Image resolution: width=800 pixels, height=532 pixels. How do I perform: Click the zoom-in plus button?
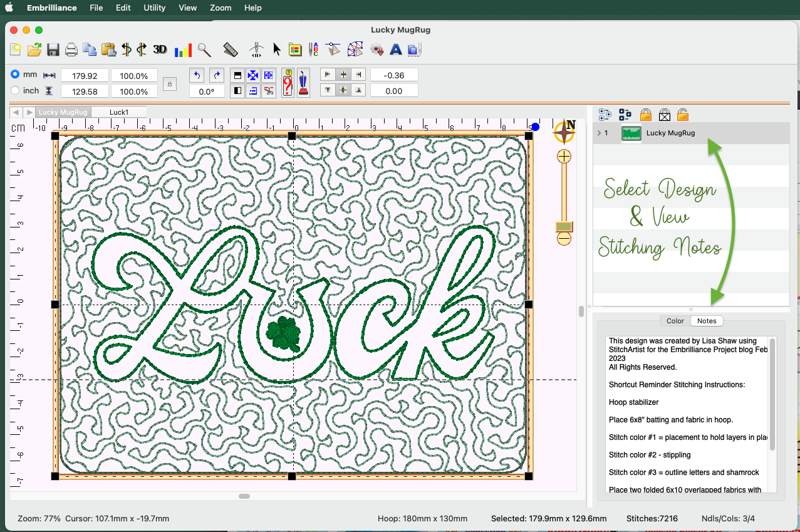564,156
